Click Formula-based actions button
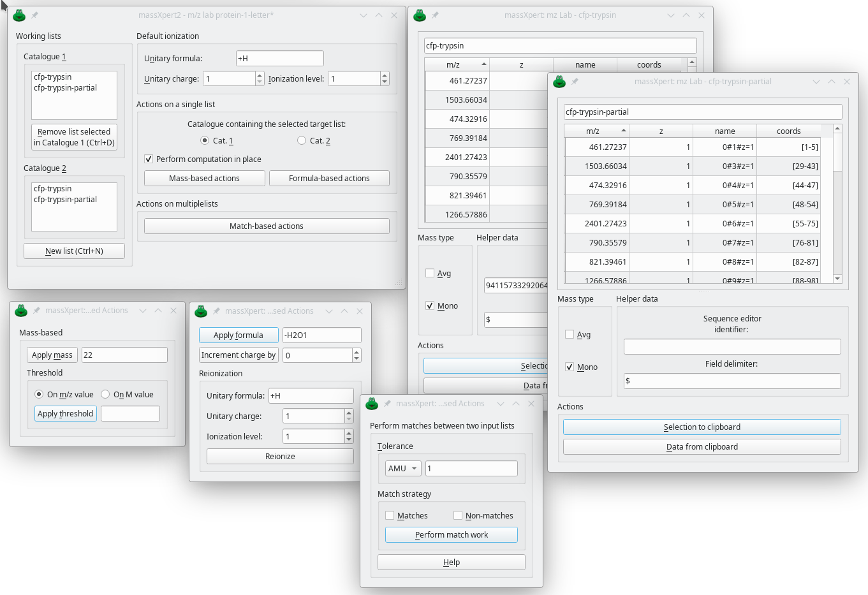Image resolution: width=868 pixels, height=595 pixels. pos(329,178)
